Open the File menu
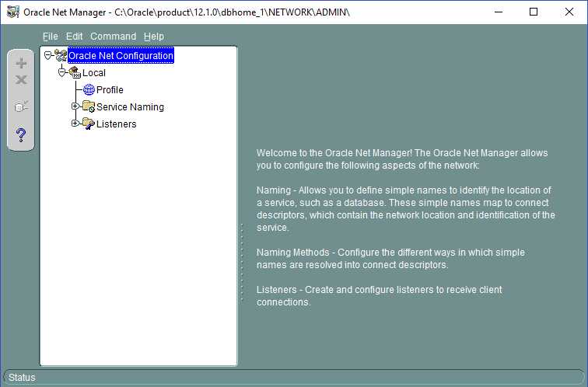The height and width of the screenshot is (387, 588). [x=51, y=37]
